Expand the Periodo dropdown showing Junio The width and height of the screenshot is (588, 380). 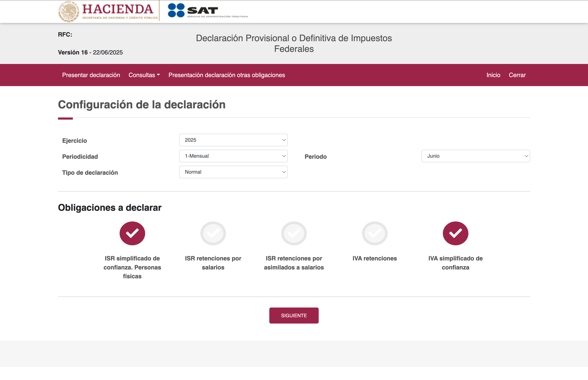point(475,156)
